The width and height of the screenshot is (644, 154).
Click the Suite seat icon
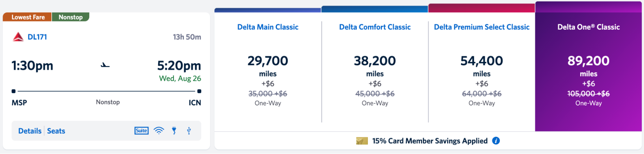(x=141, y=130)
